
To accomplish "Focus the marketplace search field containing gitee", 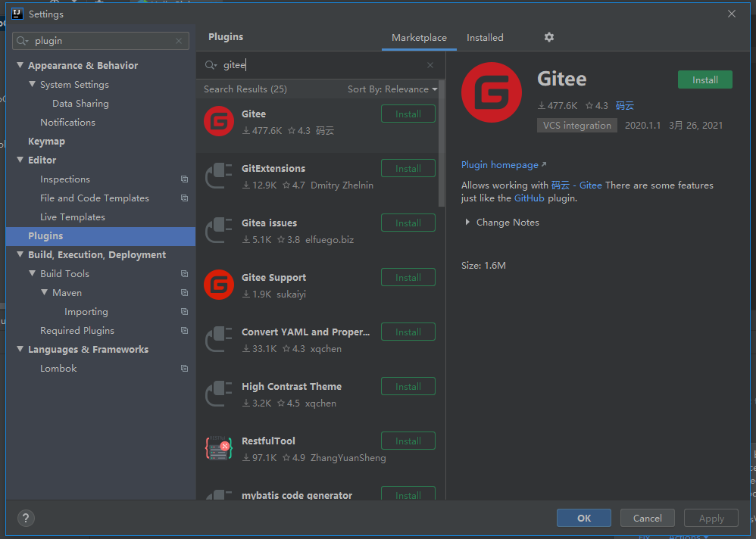I will 320,65.
